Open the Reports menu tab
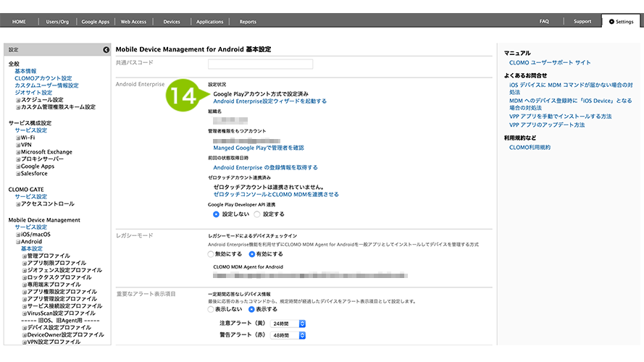 (x=248, y=22)
